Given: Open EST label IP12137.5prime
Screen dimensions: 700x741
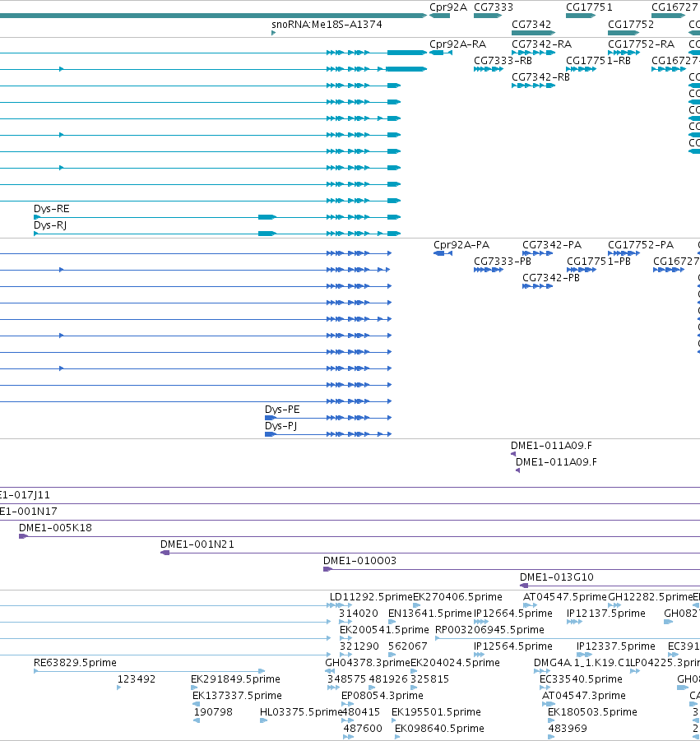Looking at the screenshot, I should pyautogui.click(x=606, y=614).
